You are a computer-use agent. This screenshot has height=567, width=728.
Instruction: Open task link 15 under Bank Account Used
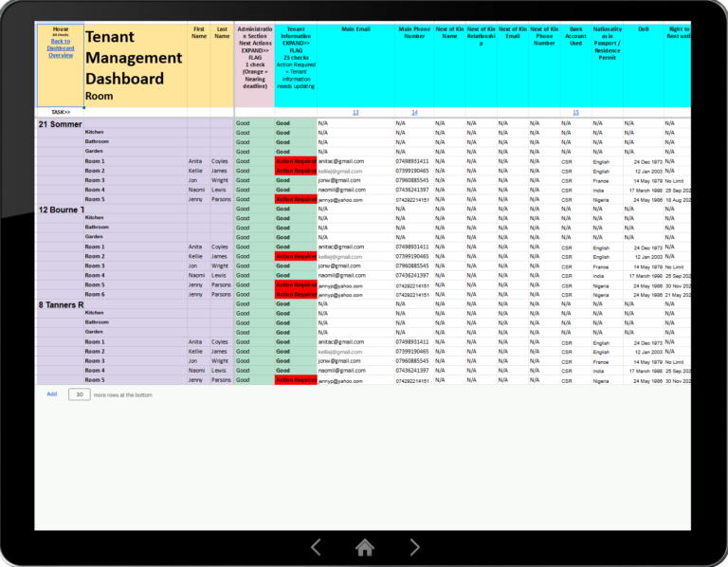pyautogui.click(x=575, y=113)
